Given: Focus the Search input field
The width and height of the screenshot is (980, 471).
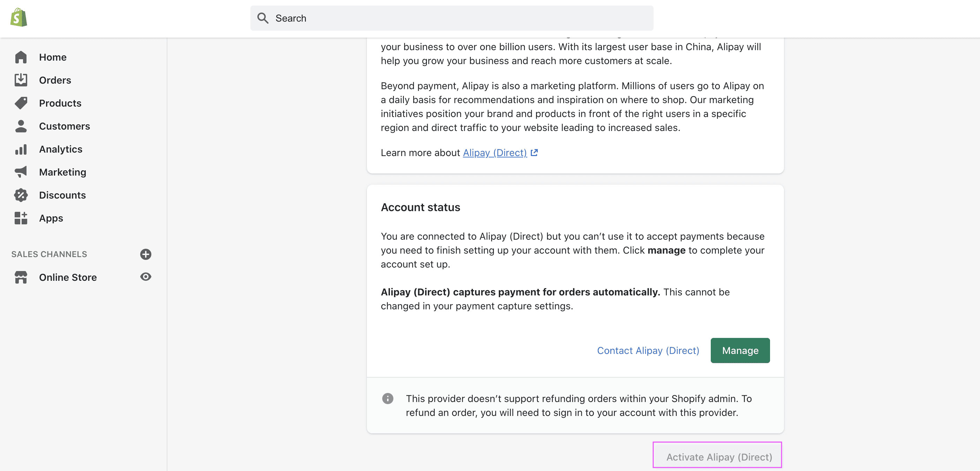Looking at the screenshot, I should [452, 18].
